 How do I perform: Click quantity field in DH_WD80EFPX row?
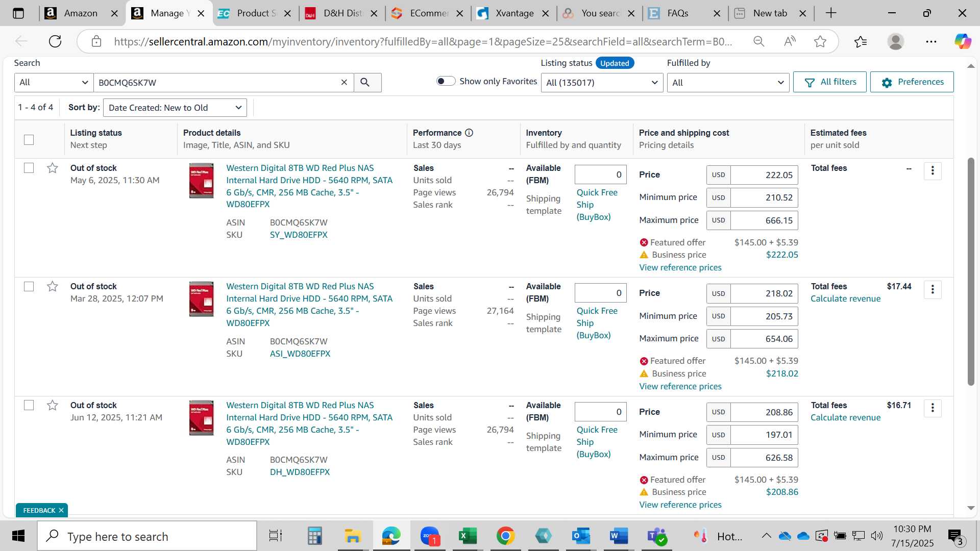point(600,412)
